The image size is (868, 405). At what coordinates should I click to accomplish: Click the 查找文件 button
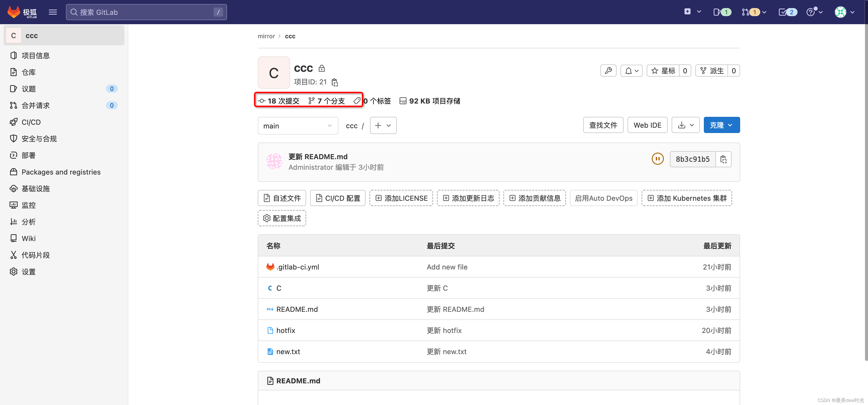pos(603,125)
